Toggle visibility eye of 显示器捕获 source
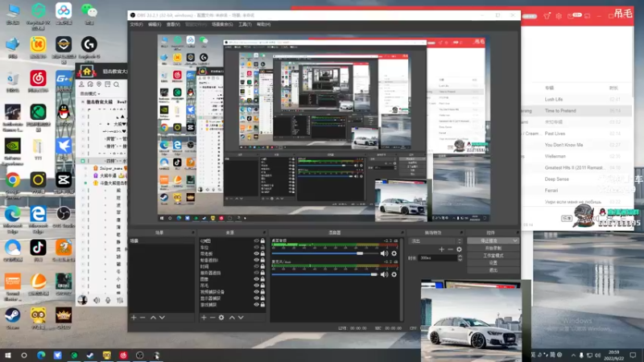Image resolution: width=644 pixels, height=362 pixels. (x=256, y=298)
